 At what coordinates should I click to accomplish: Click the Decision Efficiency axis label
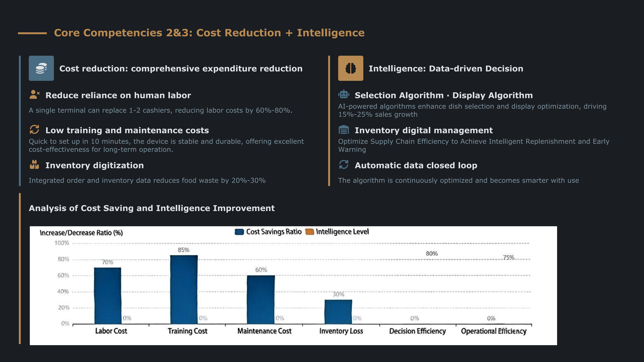point(417,331)
